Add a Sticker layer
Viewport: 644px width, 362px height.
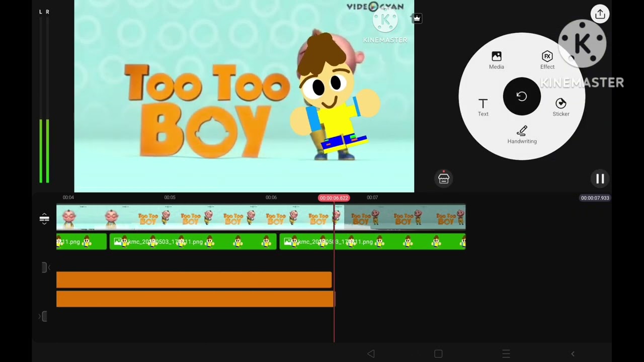coord(561,107)
